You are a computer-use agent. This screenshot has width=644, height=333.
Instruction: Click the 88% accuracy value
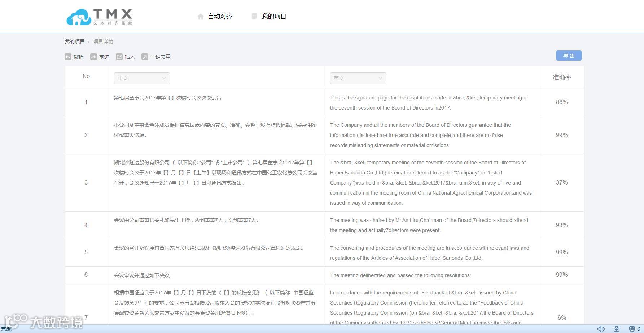[562, 102]
